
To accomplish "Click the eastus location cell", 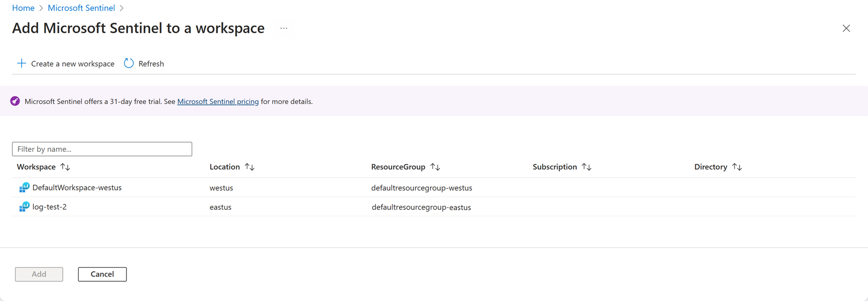I will coord(221,207).
